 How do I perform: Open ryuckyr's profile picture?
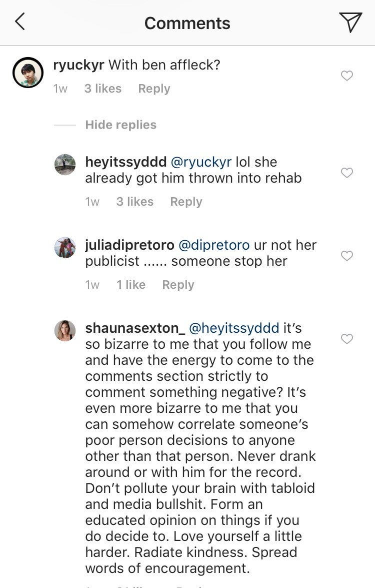(x=27, y=73)
